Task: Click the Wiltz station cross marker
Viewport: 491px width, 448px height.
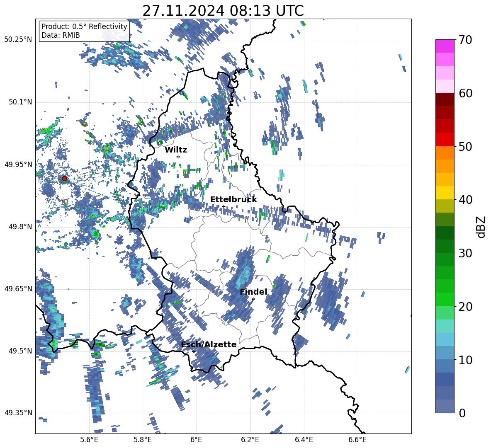Action: tap(178, 157)
